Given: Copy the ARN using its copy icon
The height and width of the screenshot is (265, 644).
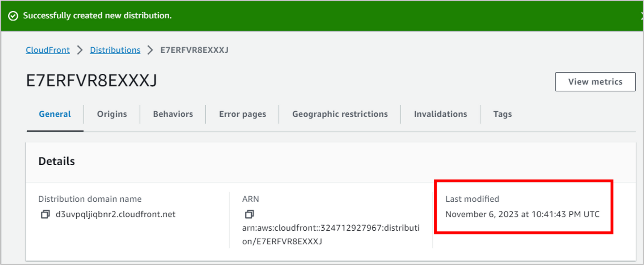Looking at the screenshot, I should point(250,214).
